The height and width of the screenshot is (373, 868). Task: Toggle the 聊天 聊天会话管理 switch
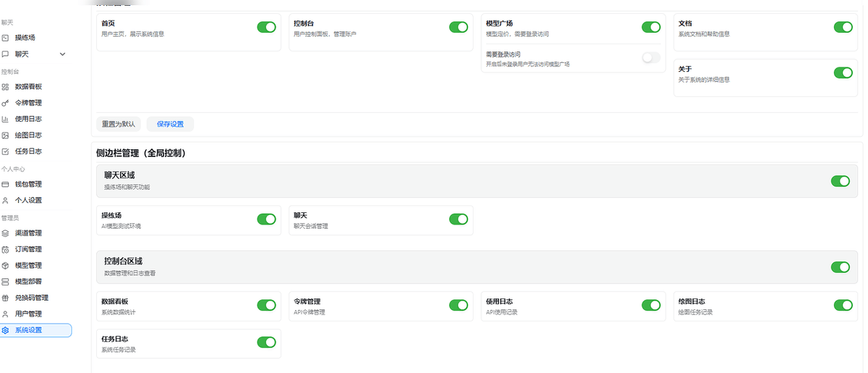(459, 219)
